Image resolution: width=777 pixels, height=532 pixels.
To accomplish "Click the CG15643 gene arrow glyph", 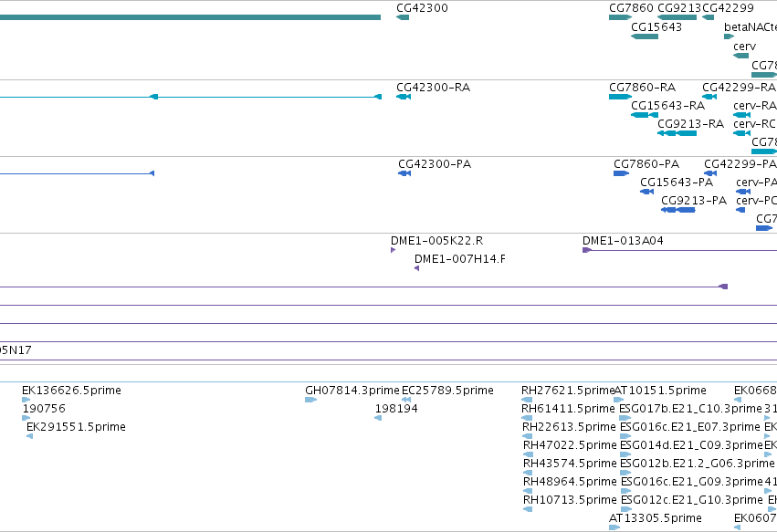I will pos(645,37).
